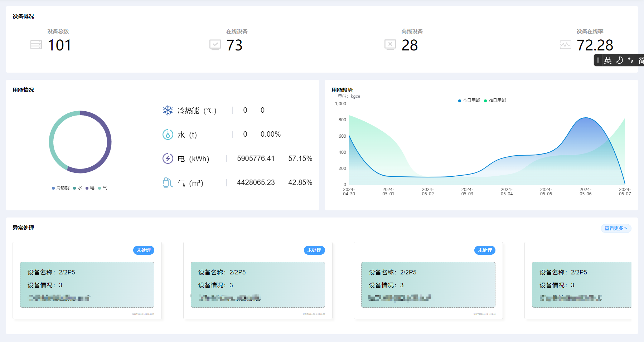
Task: Toggle the IME 英 language indicator
Action: point(608,60)
